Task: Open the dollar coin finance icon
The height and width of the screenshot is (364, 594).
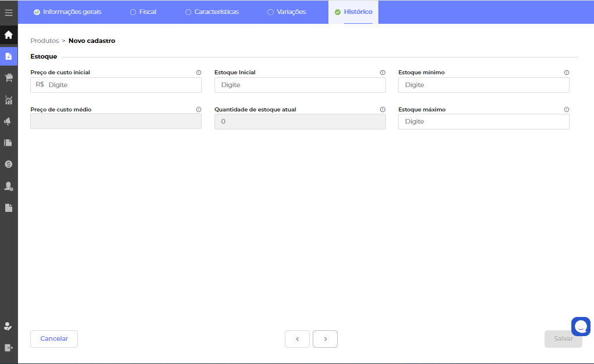Action: 9,164
